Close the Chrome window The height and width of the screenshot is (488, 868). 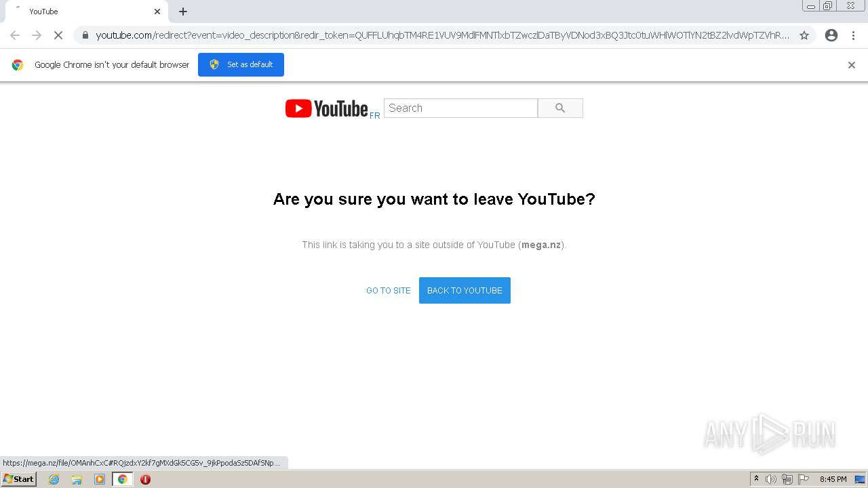(850, 6)
